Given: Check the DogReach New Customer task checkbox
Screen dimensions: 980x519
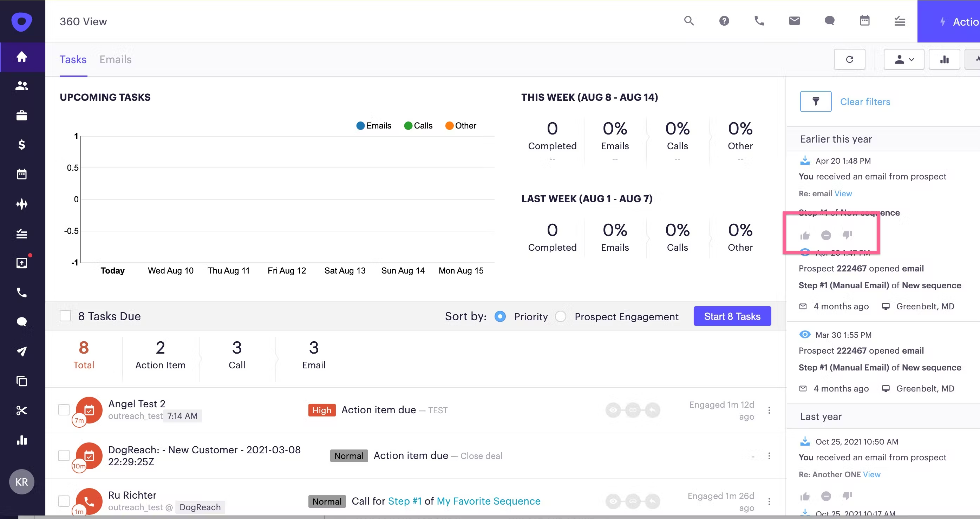Looking at the screenshot, I should (x=64, y=455).
